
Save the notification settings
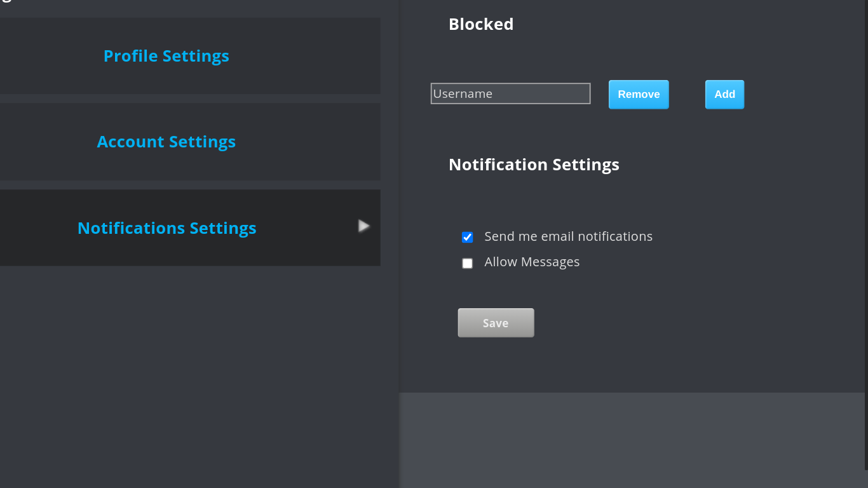pyautogui.click(x=496, y=323)
